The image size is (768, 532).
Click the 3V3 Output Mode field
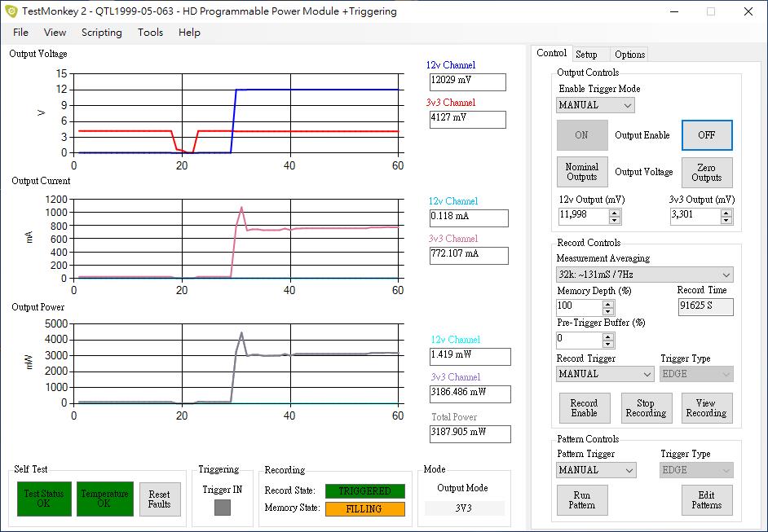[x=464, y=508]
